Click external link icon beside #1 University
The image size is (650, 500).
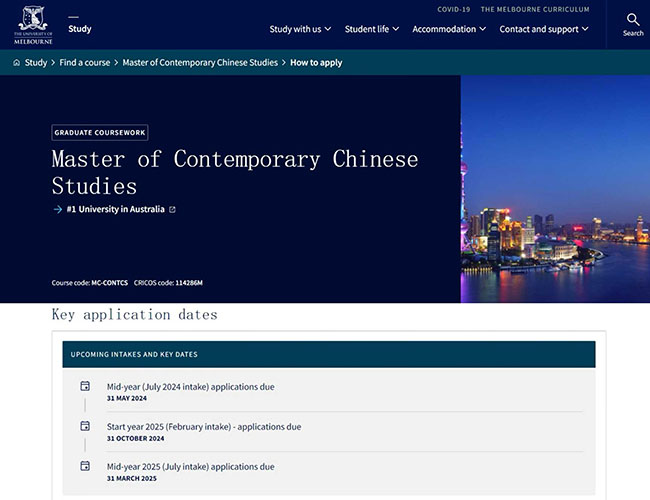point(172,210)
